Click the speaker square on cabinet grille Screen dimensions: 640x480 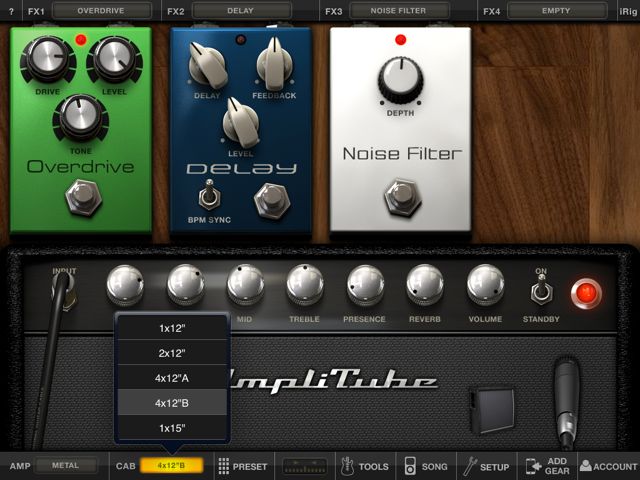pyautogui.click(x=493, y=410)
